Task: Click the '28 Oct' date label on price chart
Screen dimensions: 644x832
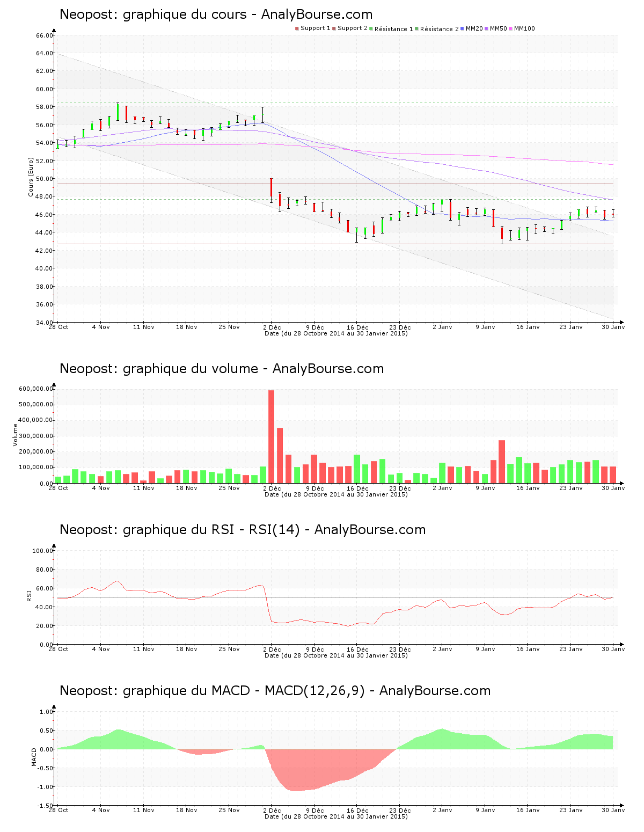Action: 58,327
